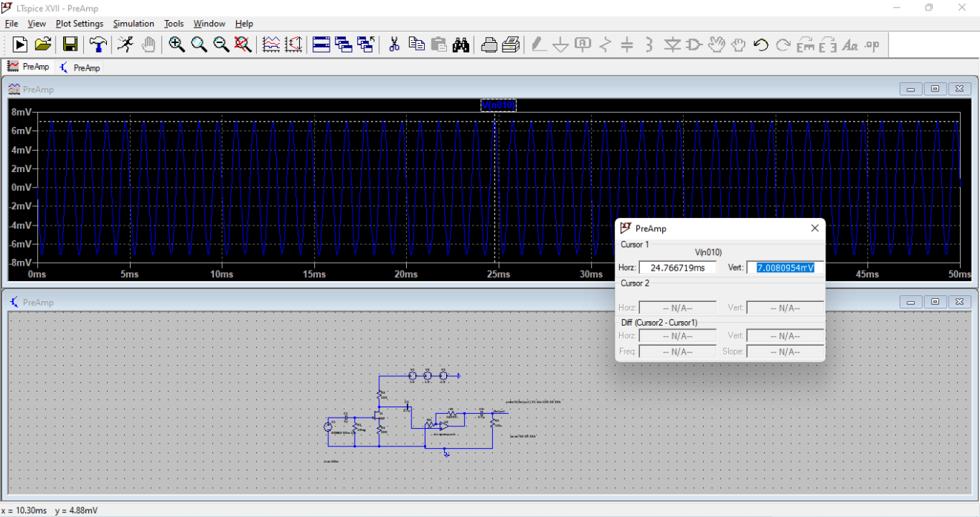Close the PreAmp cursor dialog
Screen dimensions: 980x517
[x=814, y=228]
